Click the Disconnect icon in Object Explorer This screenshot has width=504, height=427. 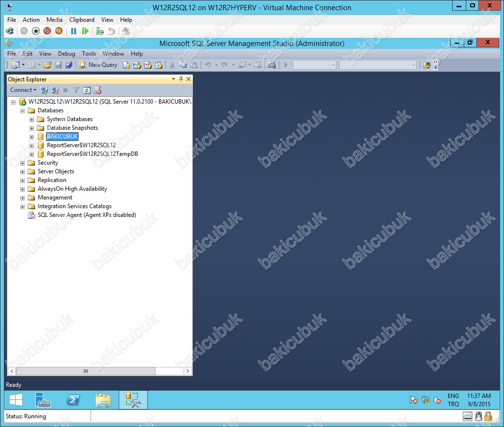55,90
